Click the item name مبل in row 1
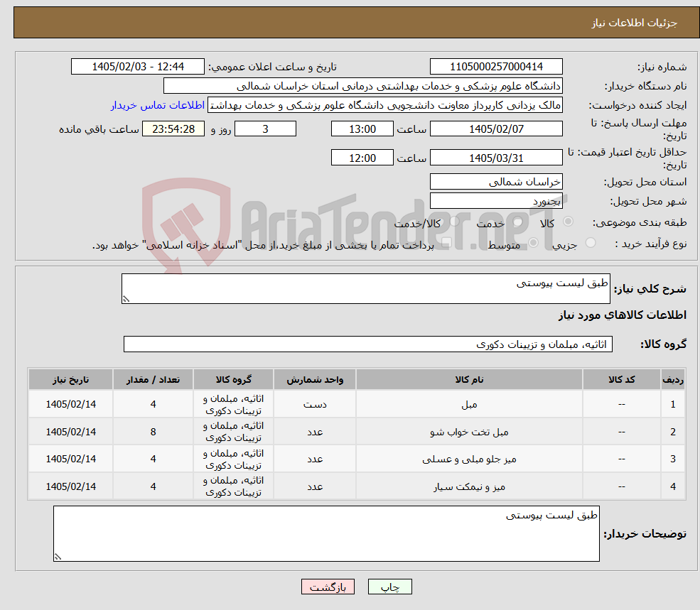This screenshot has height=610, width=700. pos(469,404)
